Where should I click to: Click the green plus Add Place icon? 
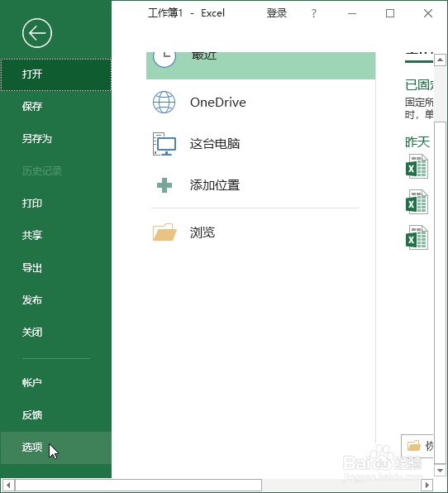(164, 185)
